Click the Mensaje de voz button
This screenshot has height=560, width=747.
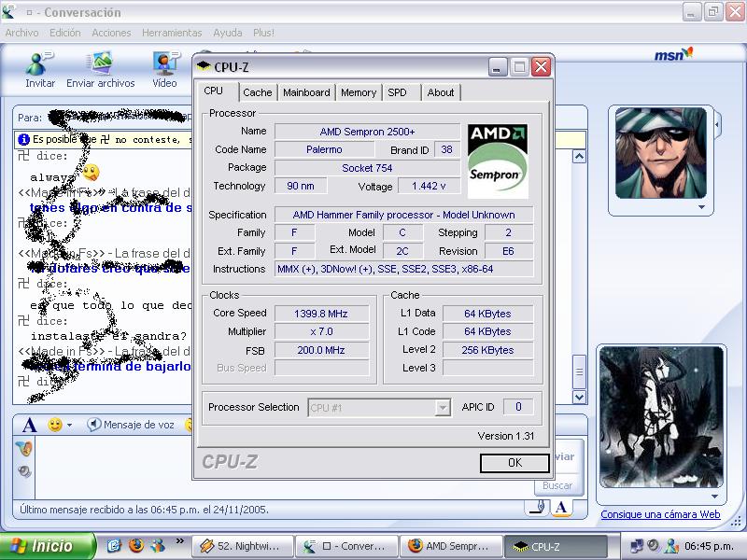pyautogui.click(x=130, y=425)
